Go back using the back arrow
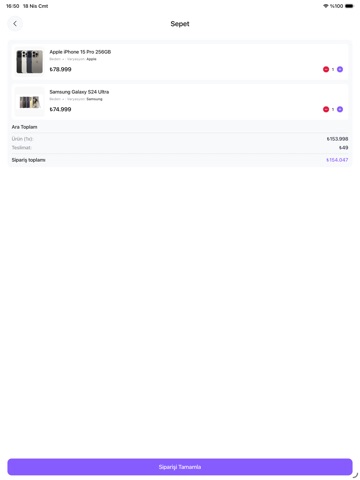Image resolution: width=360 pixels, height=480 pixels. click(15, 24)
